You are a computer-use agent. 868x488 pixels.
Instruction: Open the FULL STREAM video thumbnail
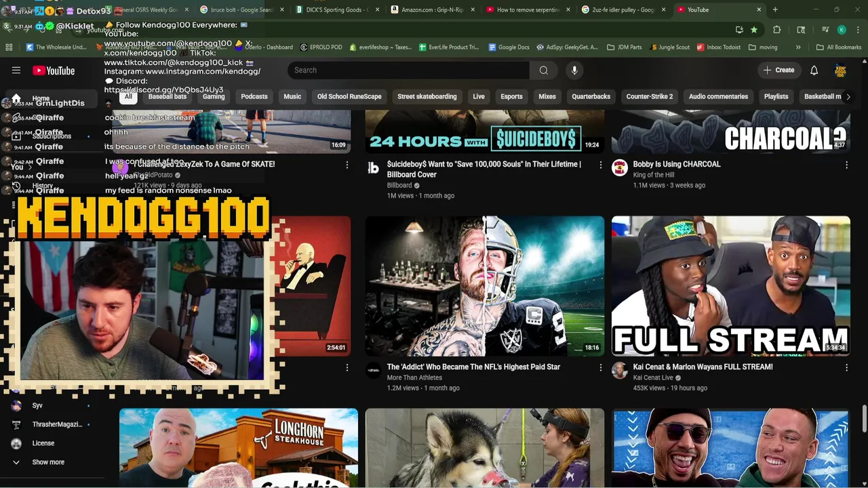(x=730, y=286)
